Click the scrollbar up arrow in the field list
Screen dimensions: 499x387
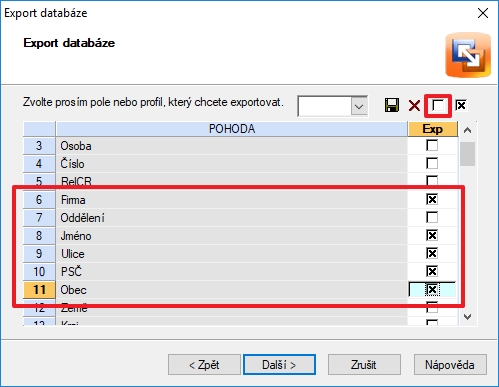click(x=468, y=130)
